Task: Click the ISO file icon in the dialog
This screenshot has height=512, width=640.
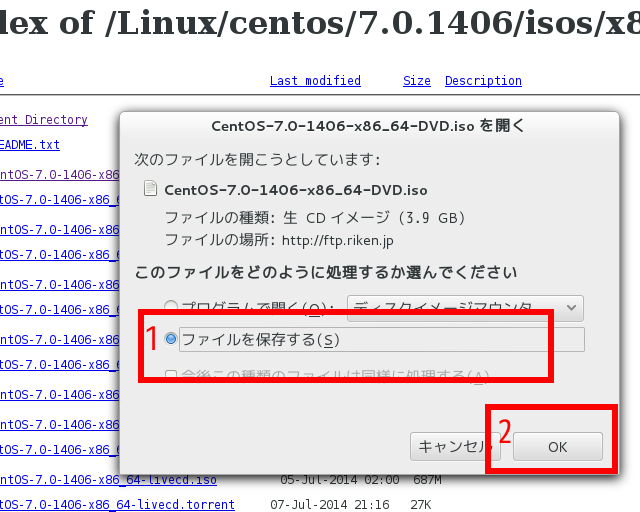Action: pos(151,189)
